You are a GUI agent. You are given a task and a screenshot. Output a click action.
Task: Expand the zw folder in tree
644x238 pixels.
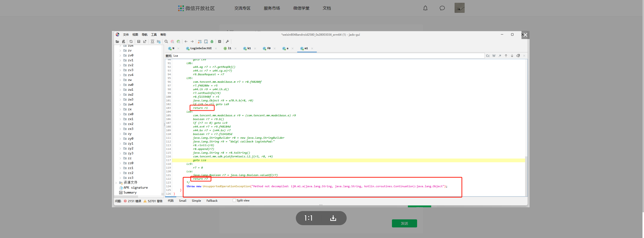[x=120, y=80]
